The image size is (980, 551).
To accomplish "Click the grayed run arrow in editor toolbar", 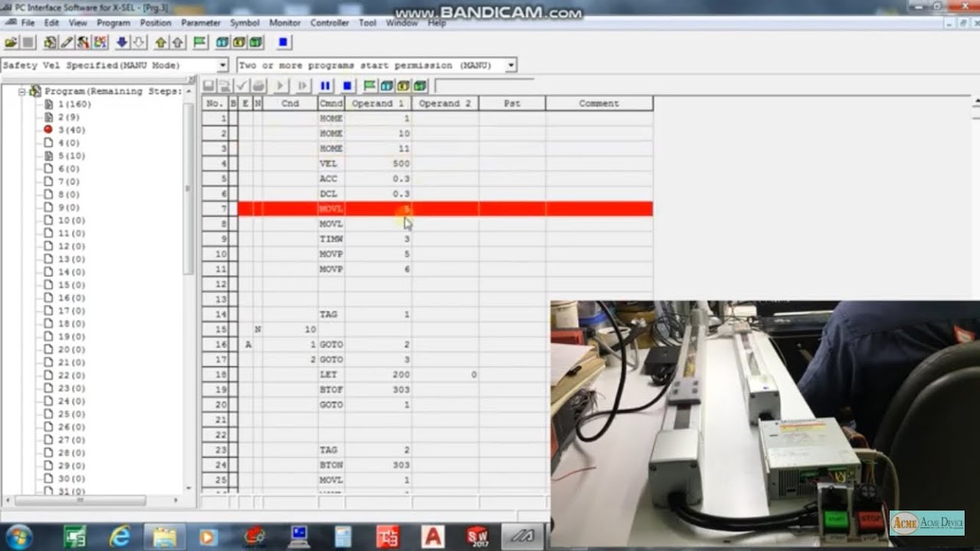I will pyautogui.click(x=280, y=86).
